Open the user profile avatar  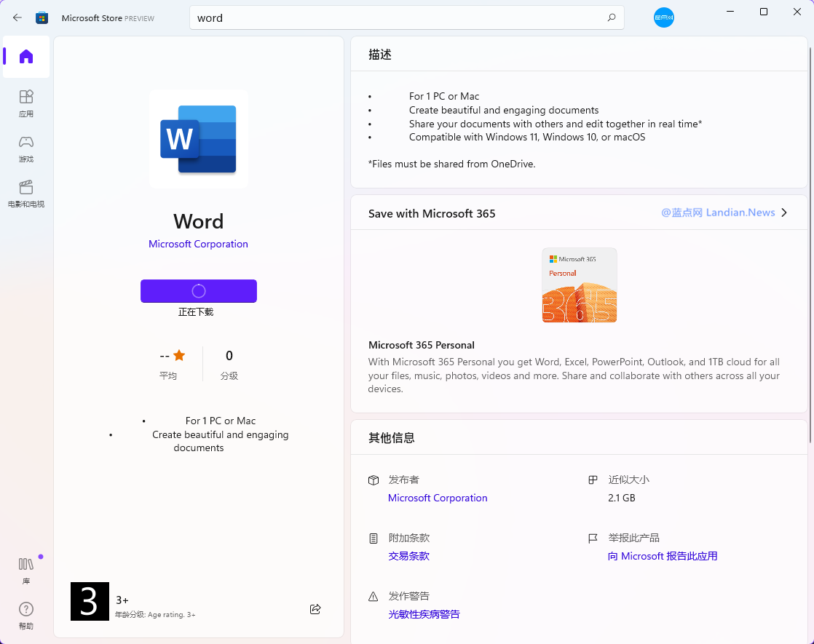click(x=663, y=17)
